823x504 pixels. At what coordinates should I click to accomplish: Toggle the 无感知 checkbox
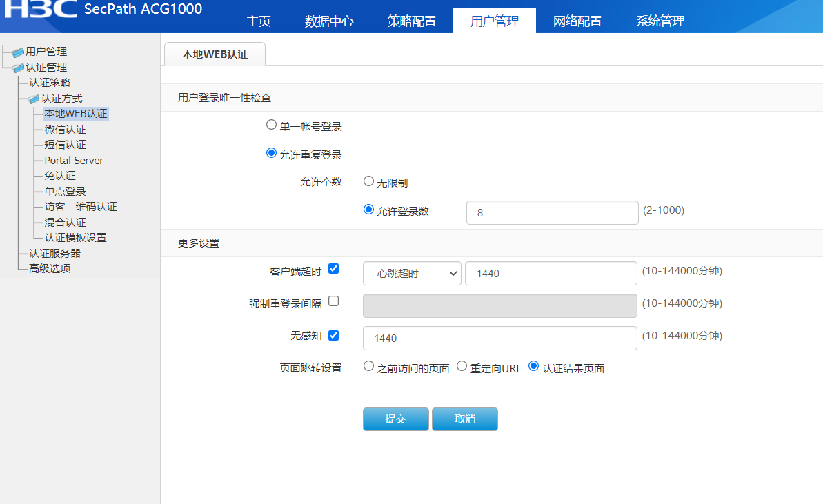click(x=333, y=336)
